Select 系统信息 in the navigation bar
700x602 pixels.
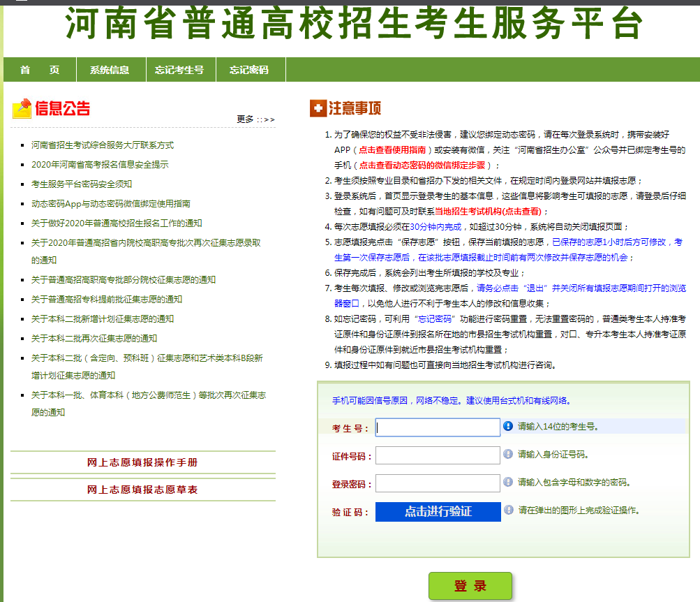(x=110, y=69)
